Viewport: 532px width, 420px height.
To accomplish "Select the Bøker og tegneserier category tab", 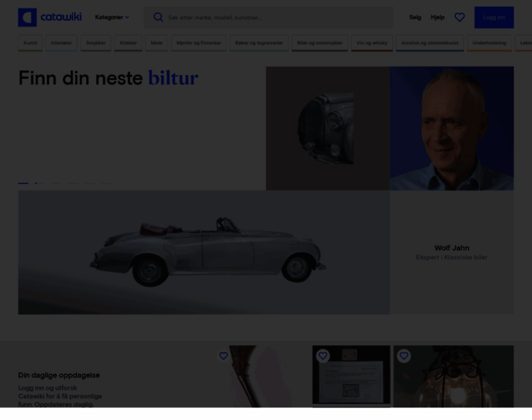I will tap(259, 43).
